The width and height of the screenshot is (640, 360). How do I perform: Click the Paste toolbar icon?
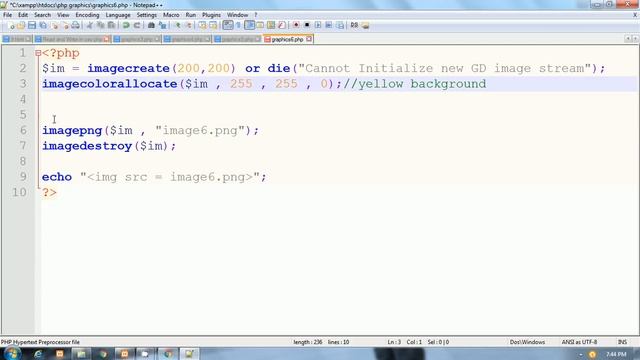tap(111, 25)
